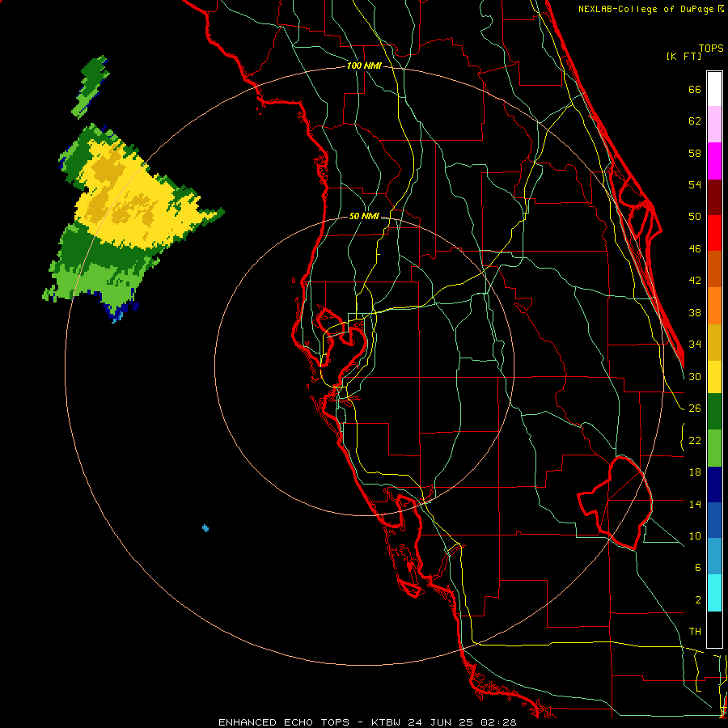Click the small isolated blue echo offshore
728x728 pixels.
point(205,528)
